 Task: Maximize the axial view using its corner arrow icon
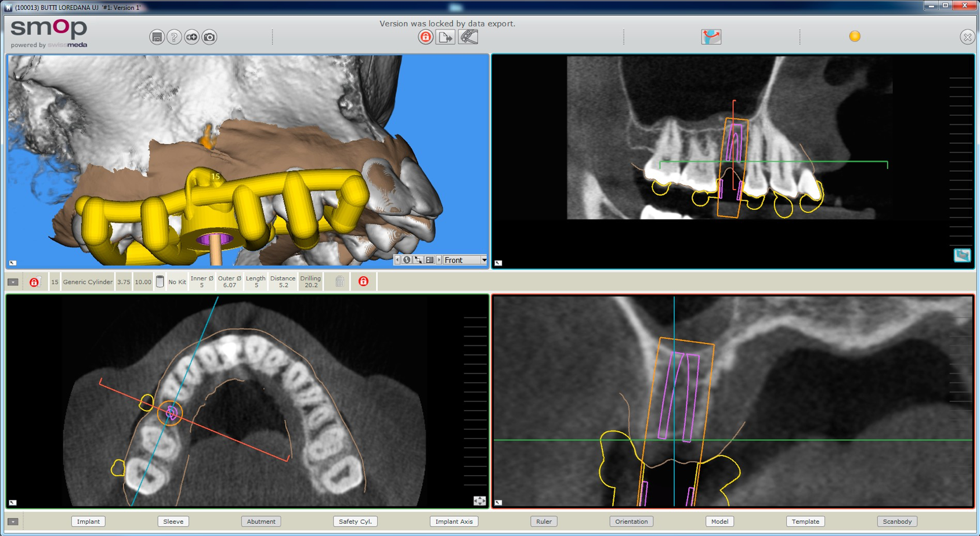(x=13, y=502)
